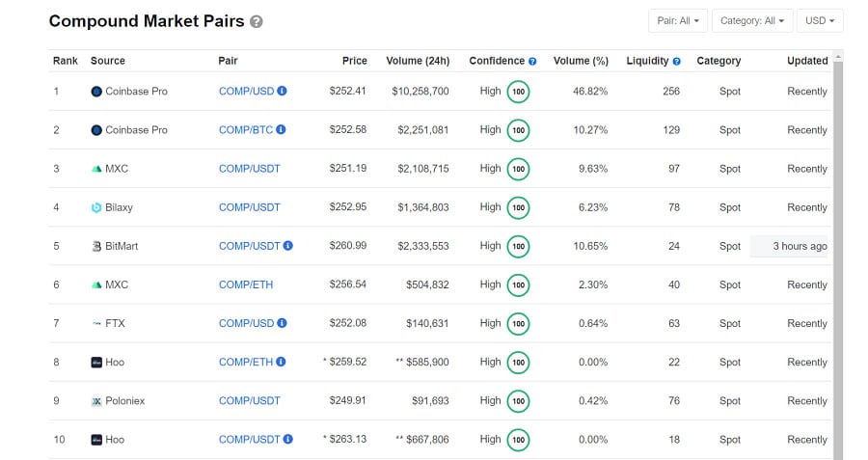Sort by Volume (24h) column header
The height and width of the screenshot is (460, 868).
coord(418,61)
